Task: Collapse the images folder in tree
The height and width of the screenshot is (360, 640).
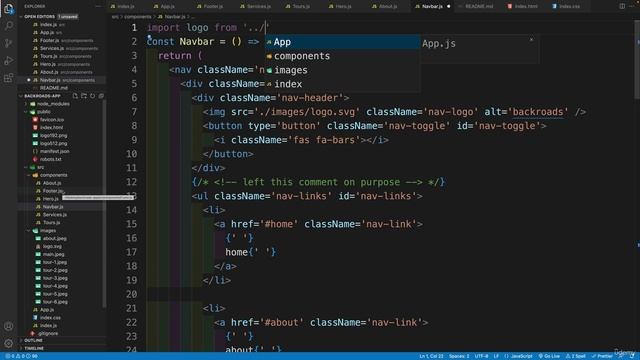Action: (48, 231)
